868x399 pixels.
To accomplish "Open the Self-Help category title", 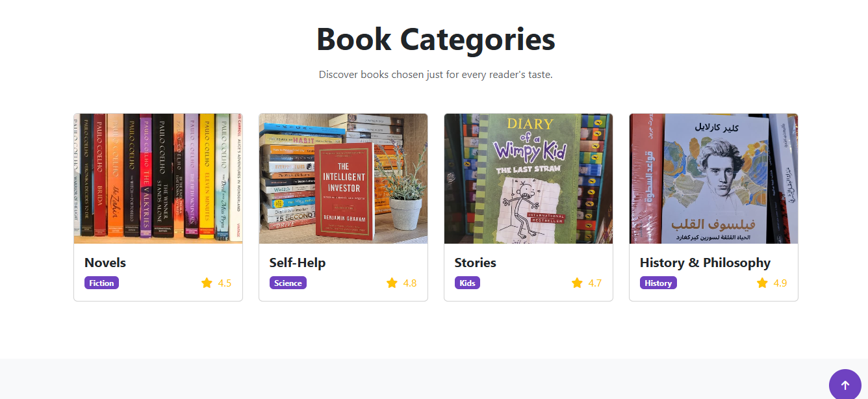I will 298,263.
